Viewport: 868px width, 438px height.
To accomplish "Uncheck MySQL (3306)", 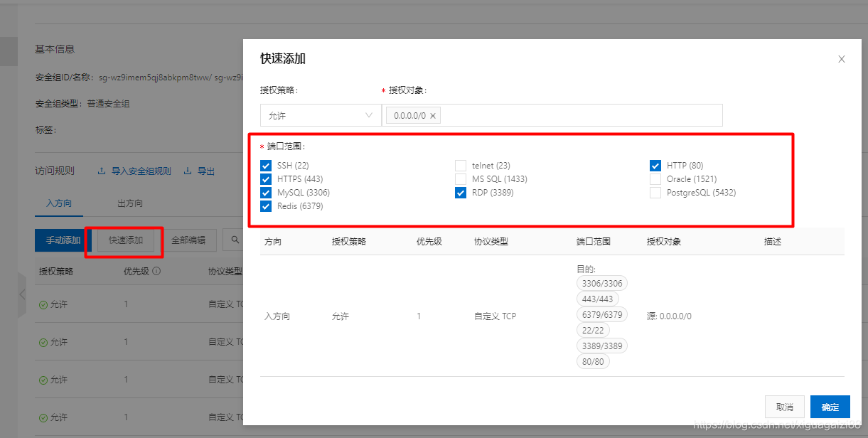I will pyautogui.click(x=266, y=192).
